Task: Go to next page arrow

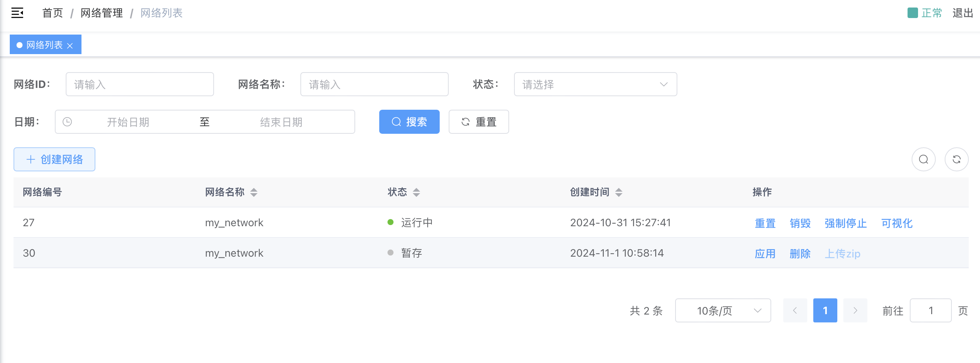Action: [855, 310]
